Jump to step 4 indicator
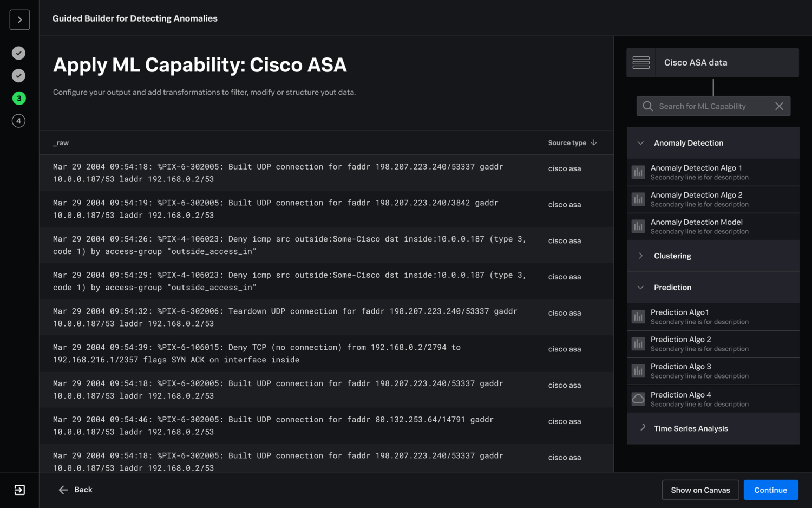The height and width of the screenshot is (508, 812). pyautogui.click(x=19, y=121)
